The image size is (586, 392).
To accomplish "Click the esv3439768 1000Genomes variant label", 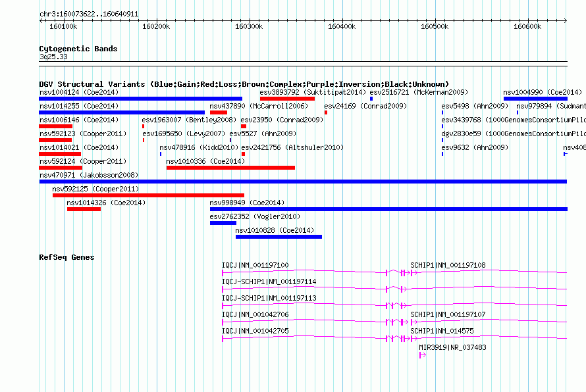I will coord(514,120).
